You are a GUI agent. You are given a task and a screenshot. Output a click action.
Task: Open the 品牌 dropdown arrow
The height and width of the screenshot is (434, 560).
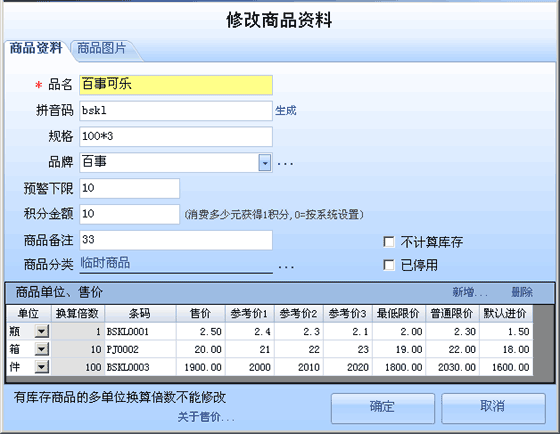pos(265,163)
